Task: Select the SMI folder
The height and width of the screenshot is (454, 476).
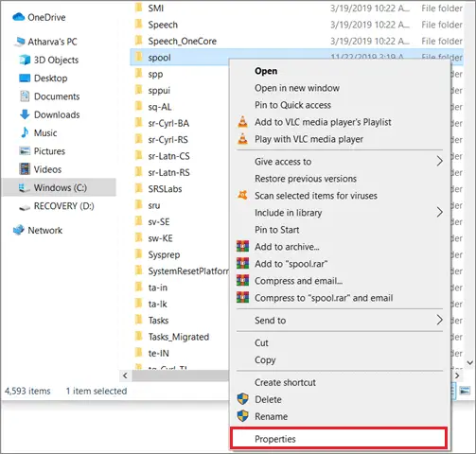Action: point(155,9)
